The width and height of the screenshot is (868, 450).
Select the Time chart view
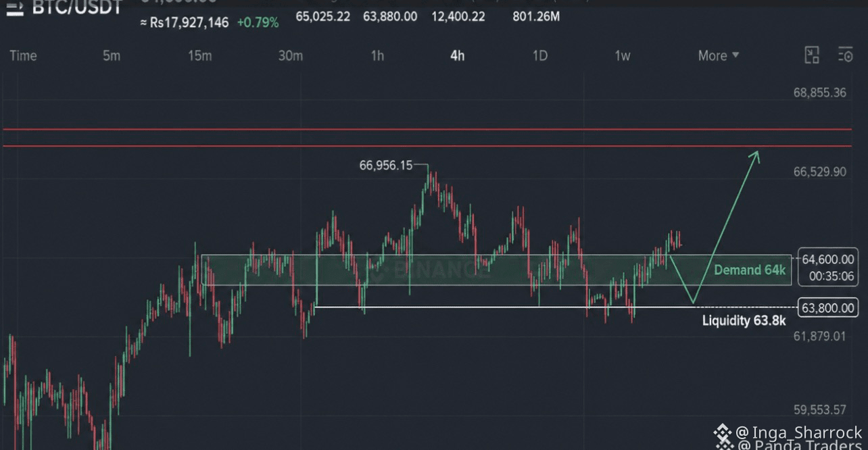(23, 55)
